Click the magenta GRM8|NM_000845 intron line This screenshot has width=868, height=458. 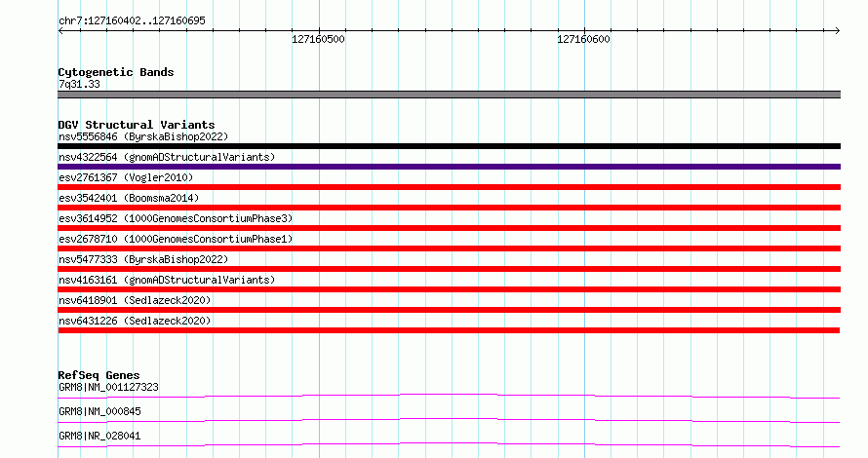[x=449, y=419]
